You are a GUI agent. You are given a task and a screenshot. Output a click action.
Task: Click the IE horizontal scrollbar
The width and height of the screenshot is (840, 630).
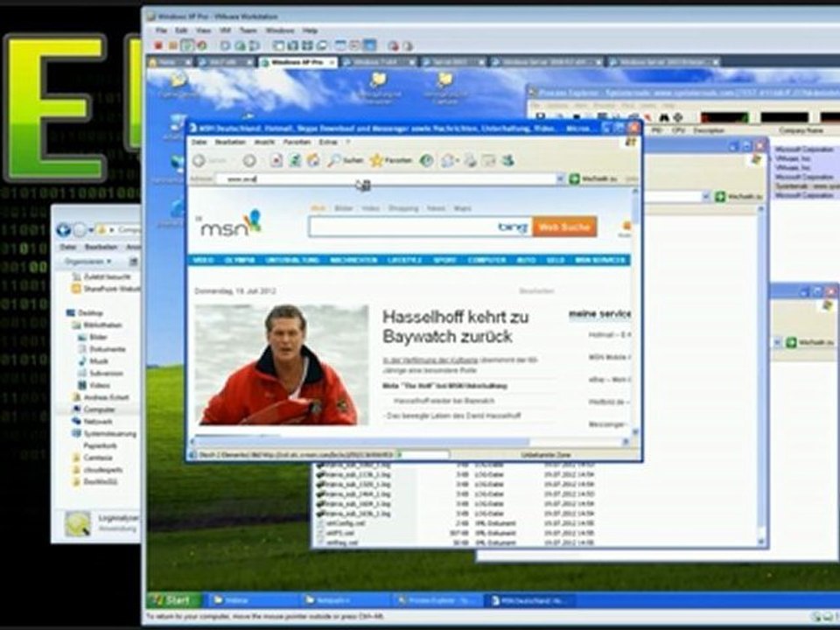click(x=409, y=442)
